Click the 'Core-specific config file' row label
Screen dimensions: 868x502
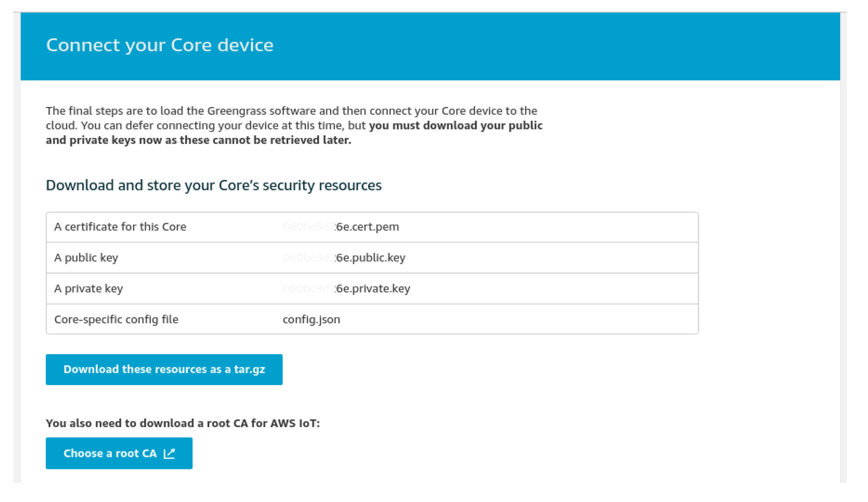(116, 319)
